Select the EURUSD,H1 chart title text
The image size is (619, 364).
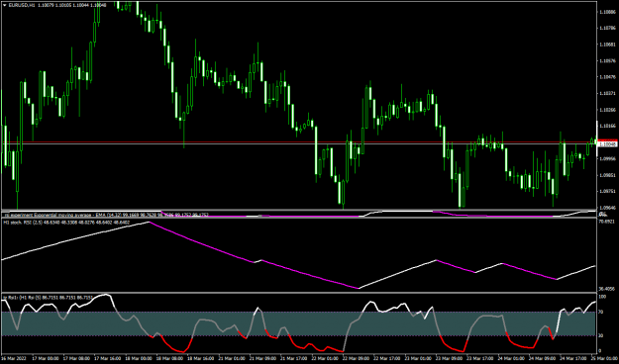coord(22,6)
